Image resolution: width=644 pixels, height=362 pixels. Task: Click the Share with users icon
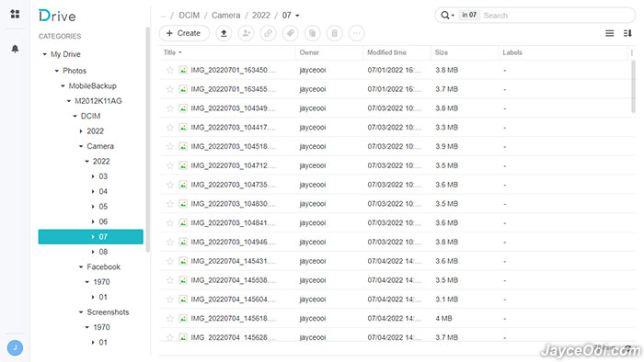tap(246, 33)
